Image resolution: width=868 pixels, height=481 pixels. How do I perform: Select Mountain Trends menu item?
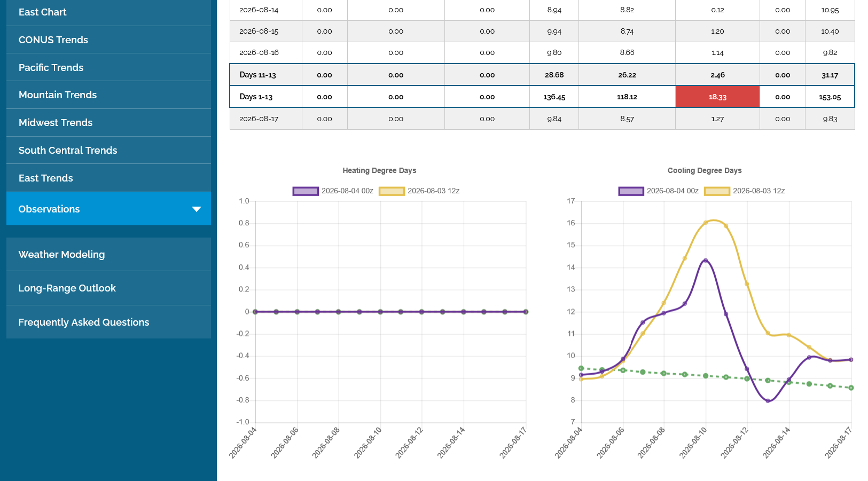coord(108,95)
